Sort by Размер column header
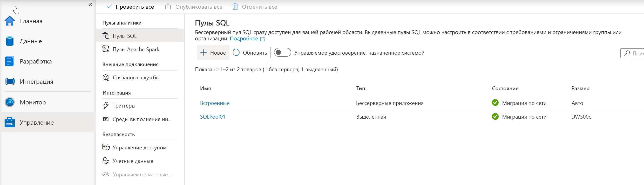This screenshot has height=185, width=644. point(580,89)
